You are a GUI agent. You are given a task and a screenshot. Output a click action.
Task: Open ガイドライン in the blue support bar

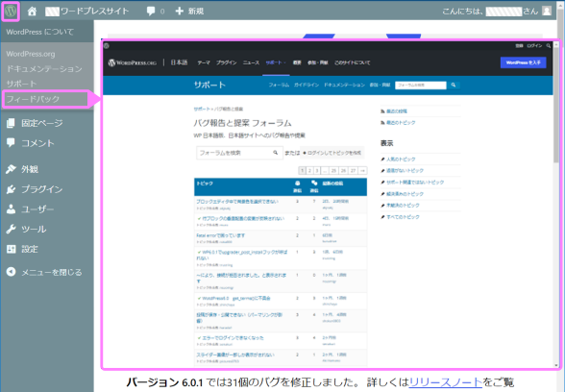[x=307, y=85]
